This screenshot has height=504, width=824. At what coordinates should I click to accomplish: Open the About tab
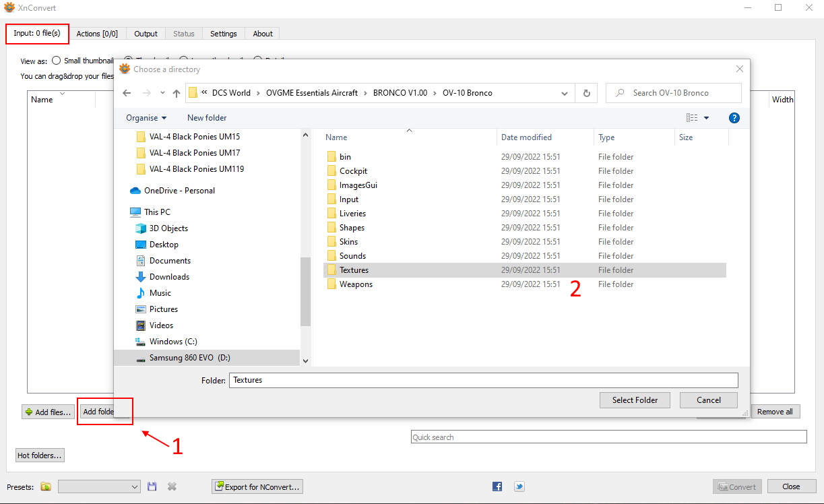pos(263,34)
